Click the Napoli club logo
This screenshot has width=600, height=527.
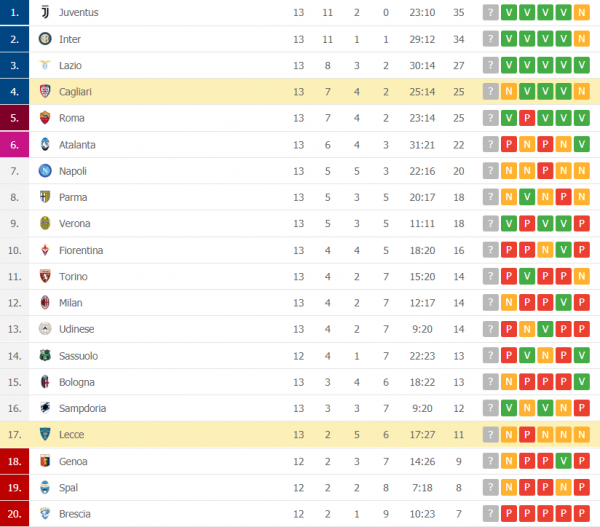tap(45, 171)
